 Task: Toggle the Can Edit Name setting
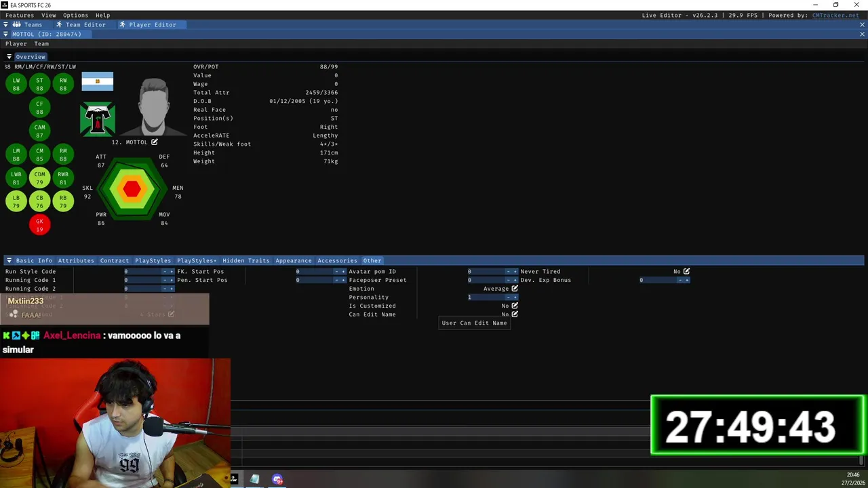[515, 314]
